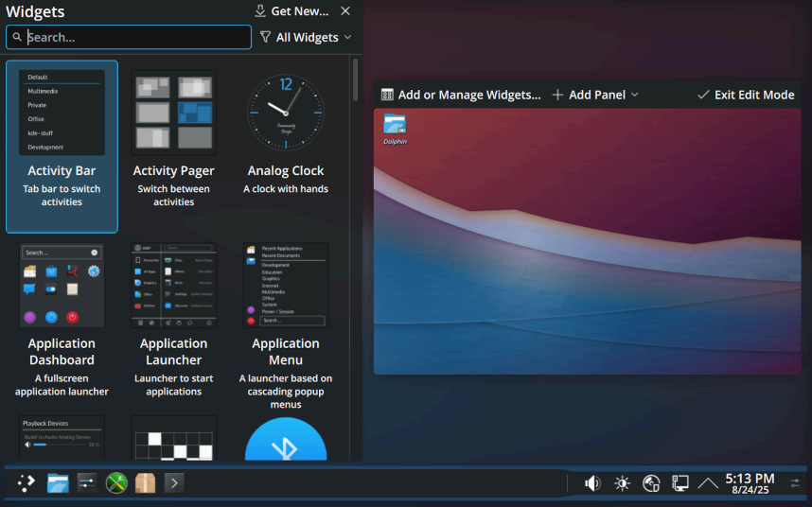
Task: Click Exit Edit Mode
Action: [746, 95]
